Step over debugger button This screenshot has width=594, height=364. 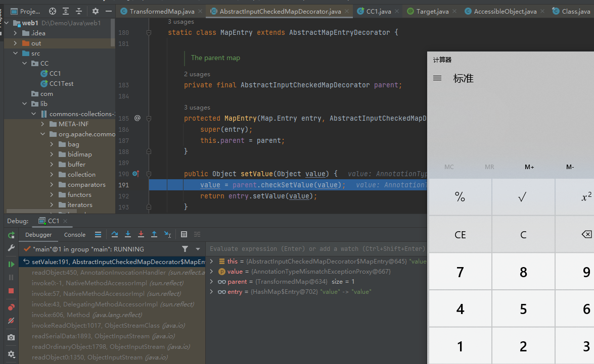coord(114,235)
